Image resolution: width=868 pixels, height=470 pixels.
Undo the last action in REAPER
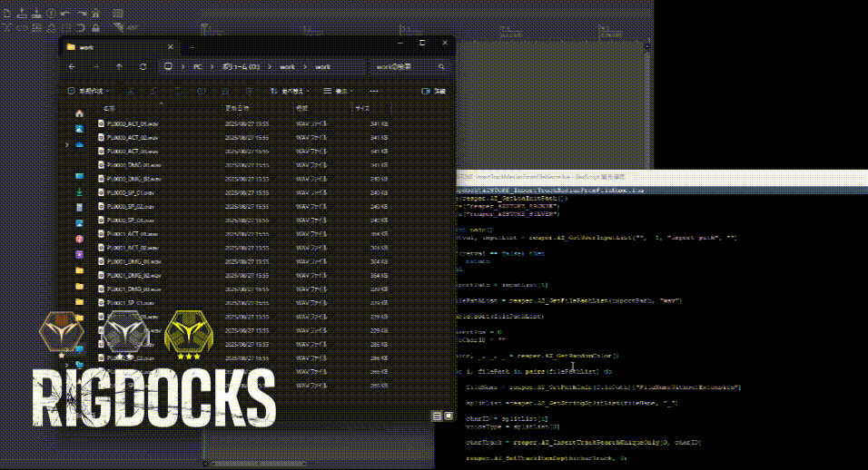[x=66, y=13]
